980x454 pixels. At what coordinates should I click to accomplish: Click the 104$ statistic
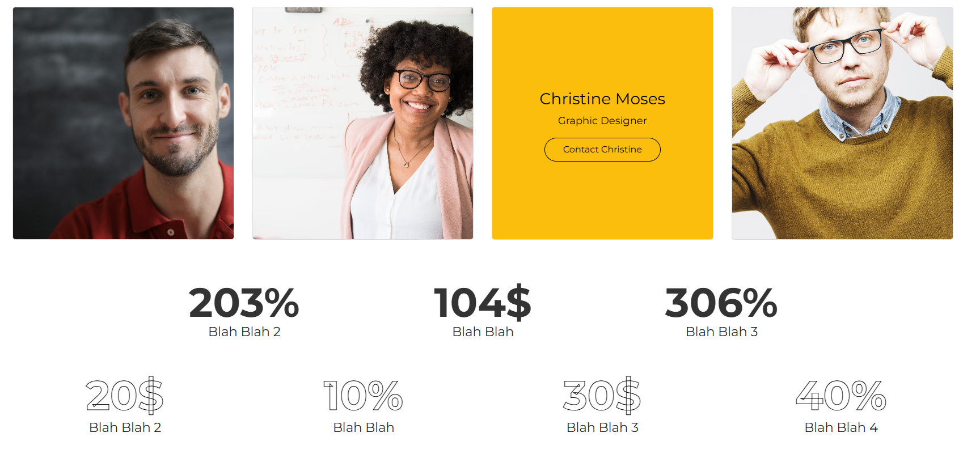(x=483, y=304)
